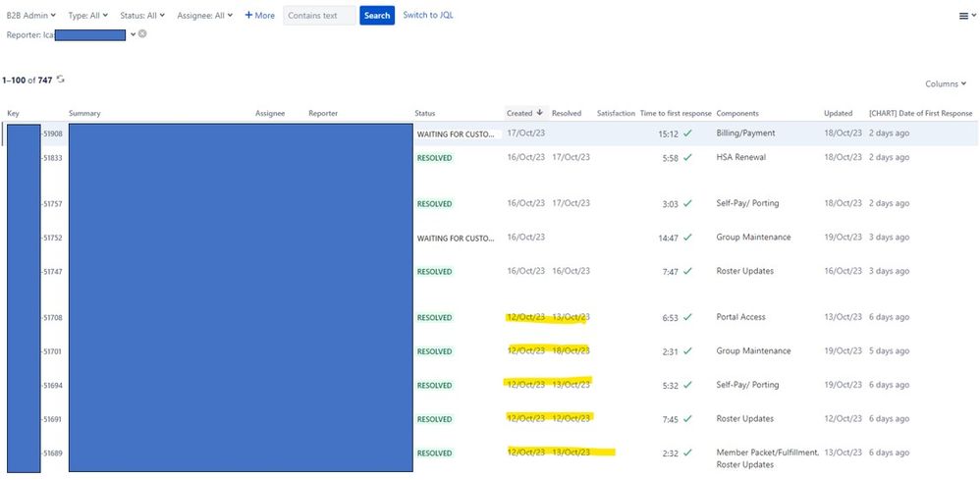Sort by the Summary column header
980x480 pixels.
[84, 113]
